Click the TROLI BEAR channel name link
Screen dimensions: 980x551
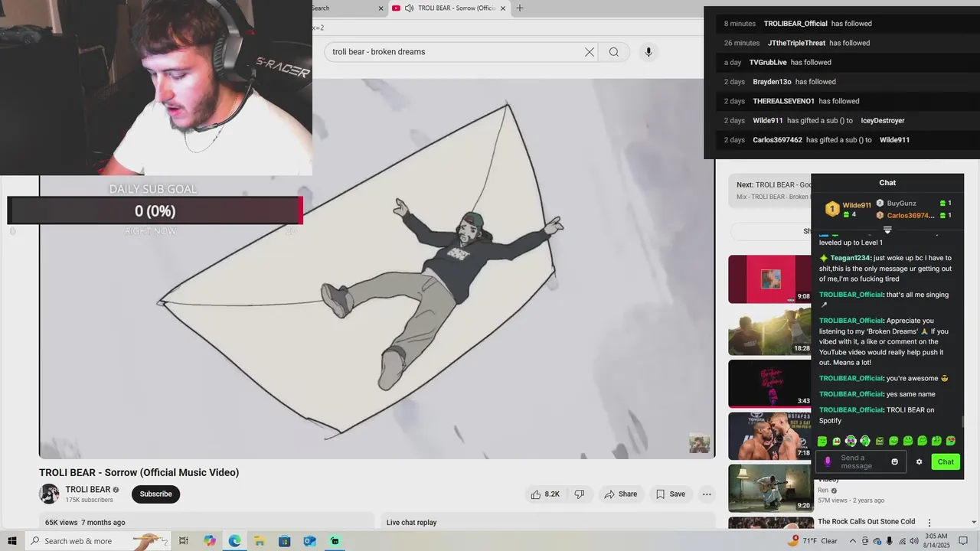coord(88,490)
